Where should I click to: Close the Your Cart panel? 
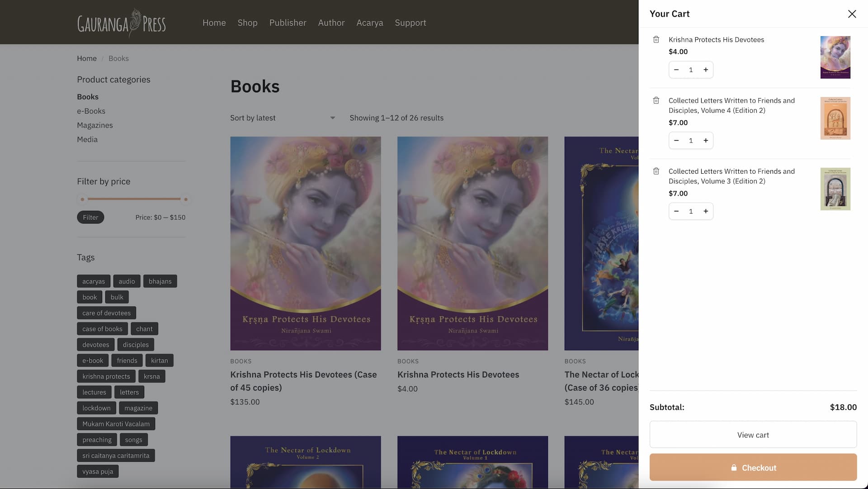[852, 14]
